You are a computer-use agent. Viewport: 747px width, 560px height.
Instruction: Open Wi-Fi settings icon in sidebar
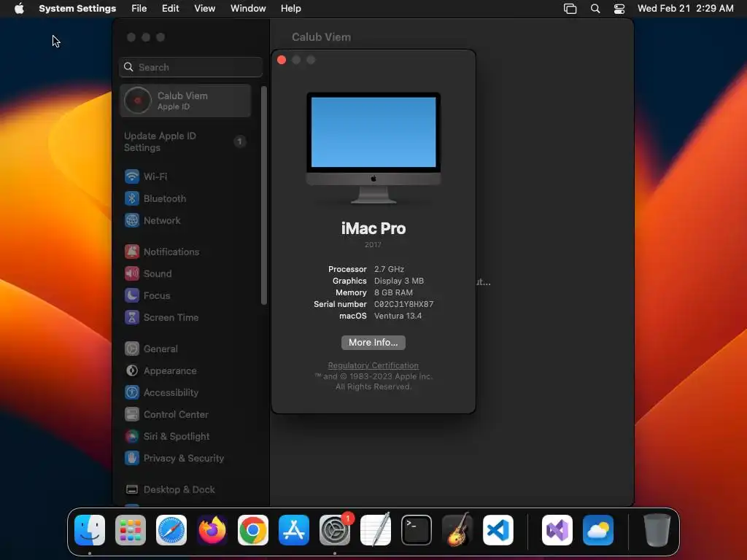click(132, 176)
